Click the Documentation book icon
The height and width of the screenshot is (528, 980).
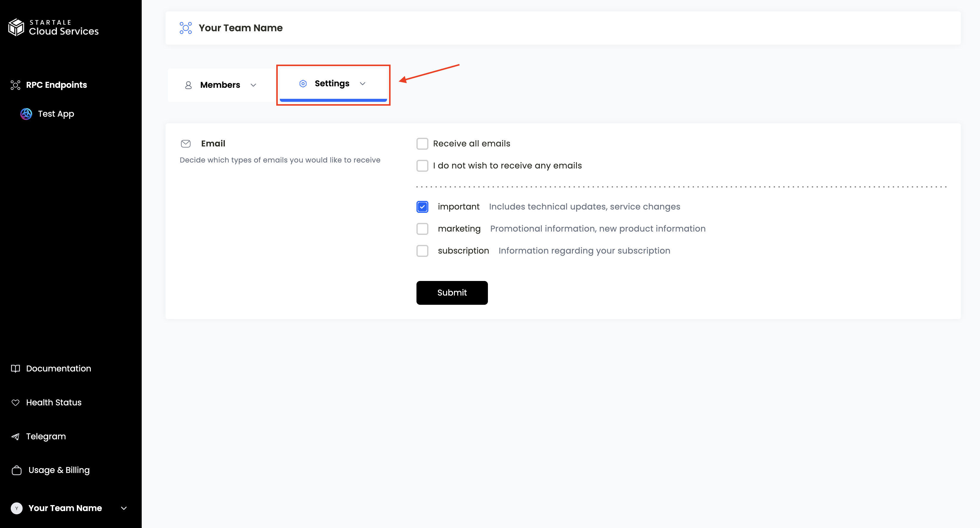[x=15, y=368]
